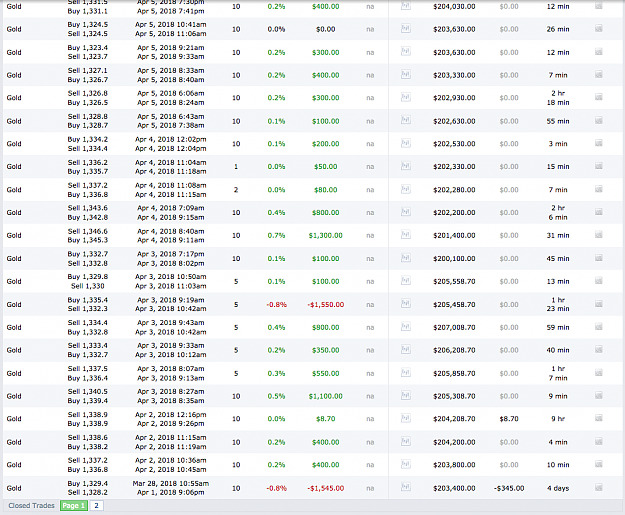The image size is (625, 515).
Task: Click the 1 hr 23 min duration
Action: (x=558, y=304)
